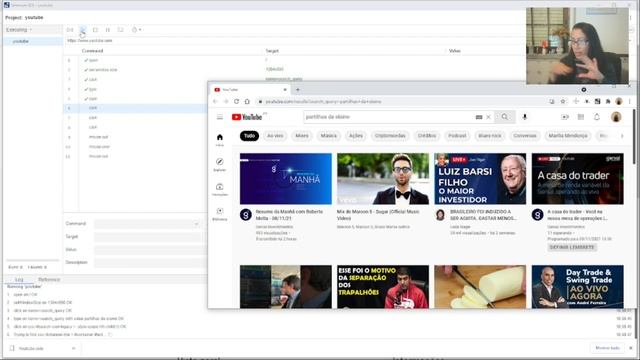
Task: Click the Chrome home button
Action: [247, 102]
